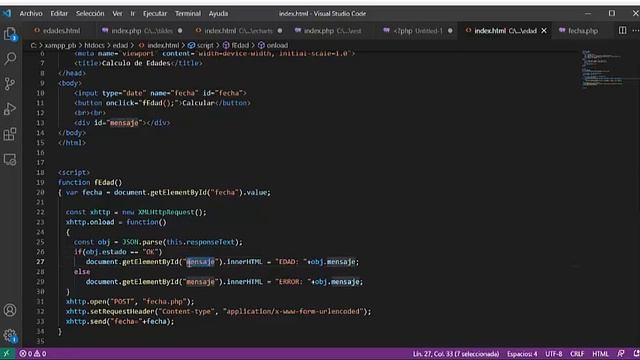Click the remote window indicator in status bar
640x360 pixels.
(x=7, y=353)
